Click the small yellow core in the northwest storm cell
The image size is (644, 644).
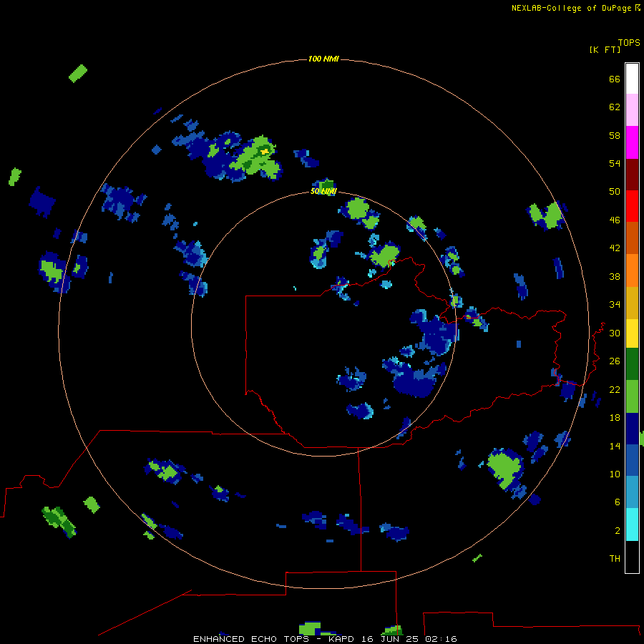tap(265, 152)
